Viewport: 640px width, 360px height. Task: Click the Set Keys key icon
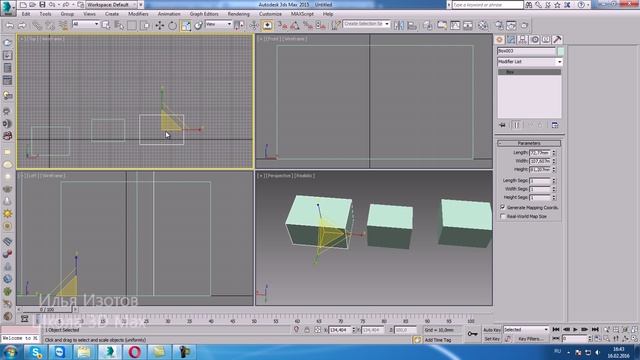pos(472,334)
